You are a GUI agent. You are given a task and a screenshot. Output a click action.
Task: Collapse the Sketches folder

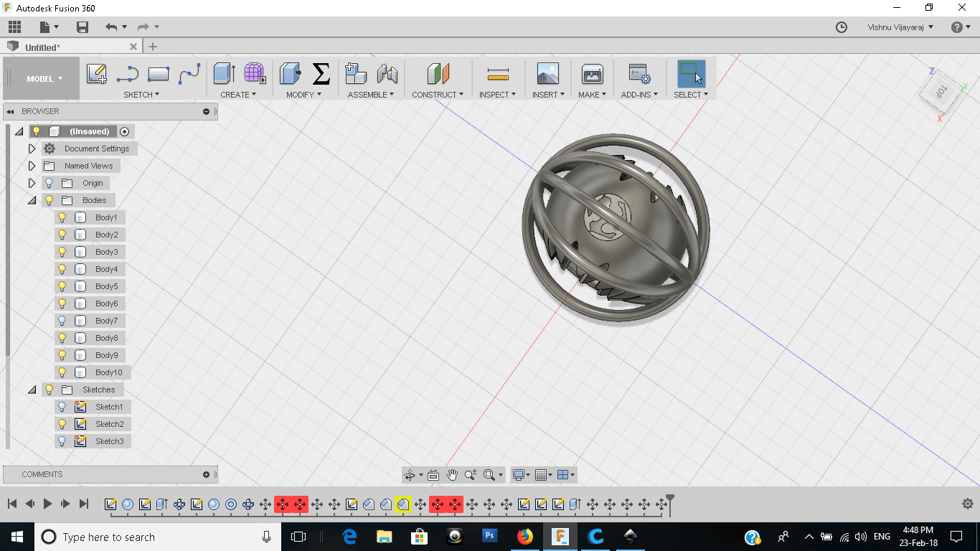pos(32,390)
